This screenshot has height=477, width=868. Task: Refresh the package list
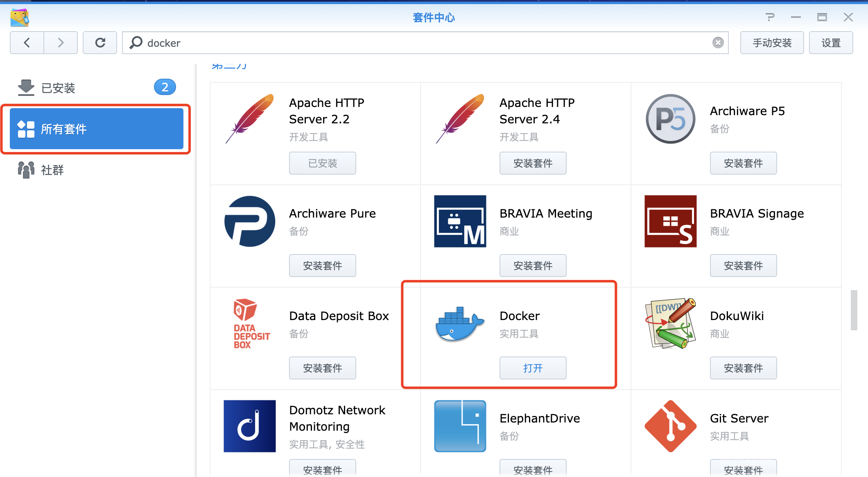(x=100, y=43)
